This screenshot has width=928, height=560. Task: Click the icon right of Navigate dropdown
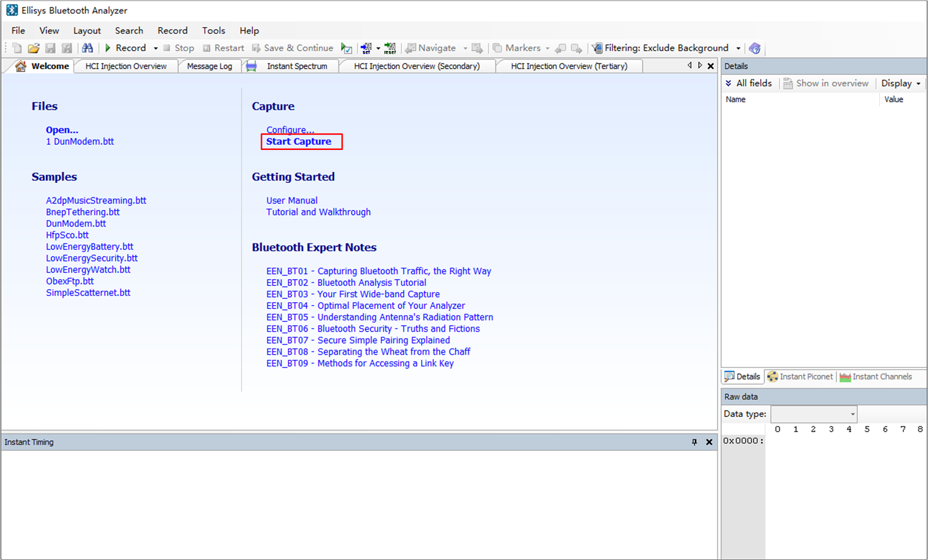pos(477,48)
